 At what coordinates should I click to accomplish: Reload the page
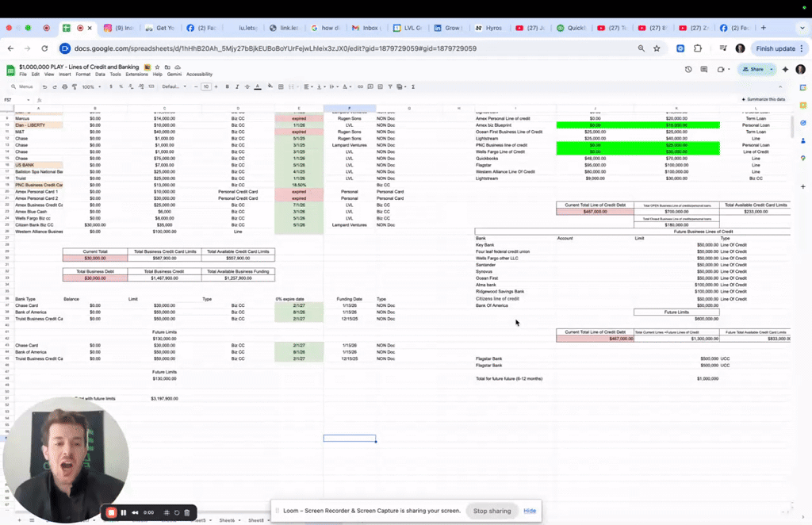coord(44,48)
